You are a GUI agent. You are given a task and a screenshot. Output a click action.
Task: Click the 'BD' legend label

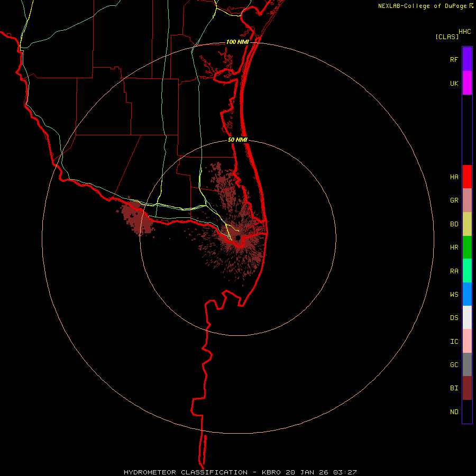point(454,224)
